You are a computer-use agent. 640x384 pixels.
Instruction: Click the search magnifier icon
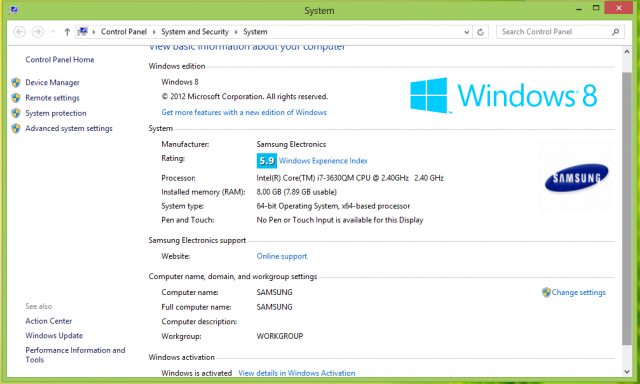click(x=616, y=32)
